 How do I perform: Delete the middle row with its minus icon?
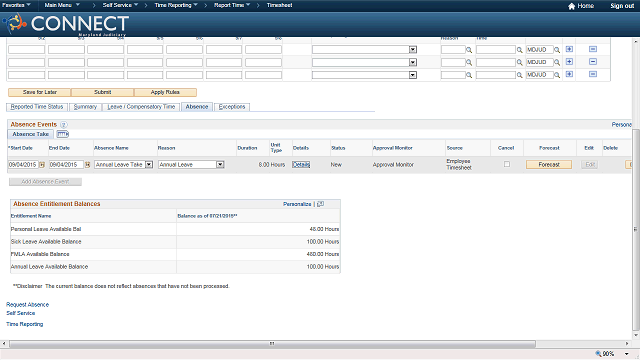coord(593,62)
